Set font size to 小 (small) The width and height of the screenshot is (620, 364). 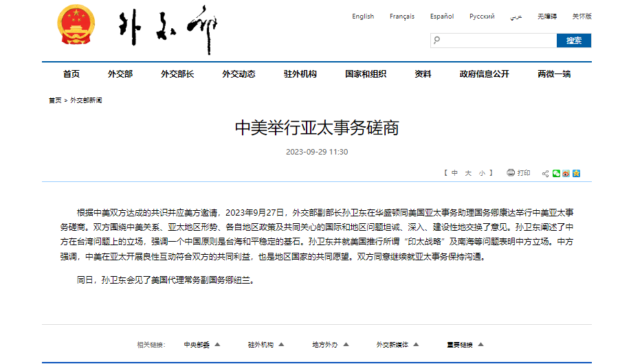click(x=482, y=173)
